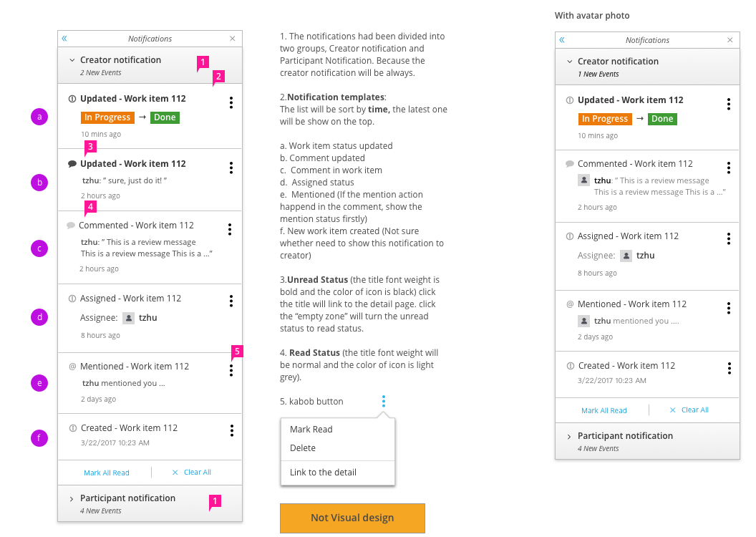Select Link to the detail menu entry
This screenshot has height=537, width=756.
tap(321, 472)
